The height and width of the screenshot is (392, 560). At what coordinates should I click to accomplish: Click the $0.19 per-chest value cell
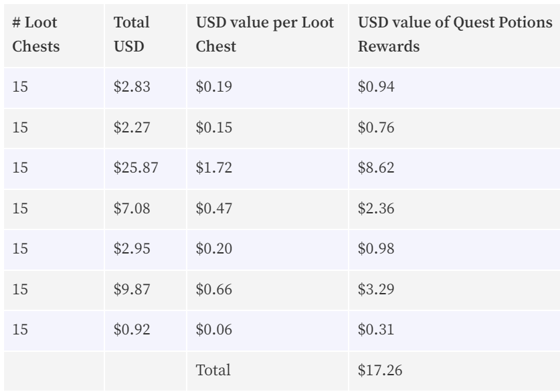tap(268, 88)
